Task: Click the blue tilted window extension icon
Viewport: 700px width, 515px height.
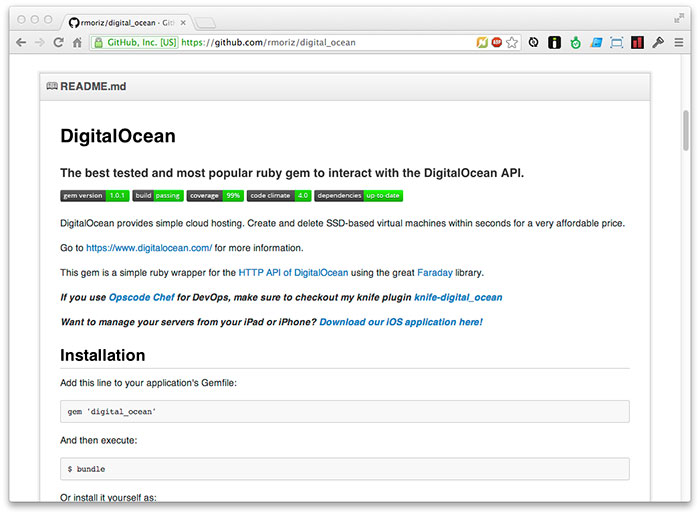Action: (x=596, y=42)
